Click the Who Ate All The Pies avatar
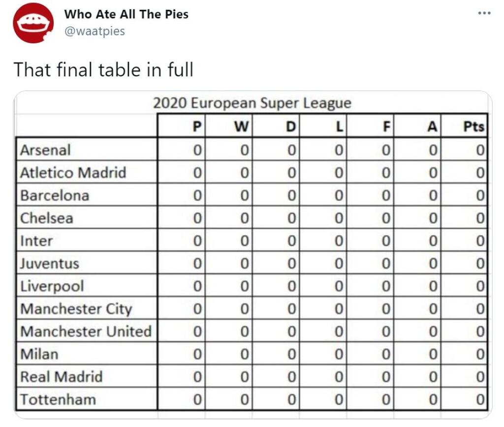504x427 pixels. pyautogui.click(x=33, y=23)
